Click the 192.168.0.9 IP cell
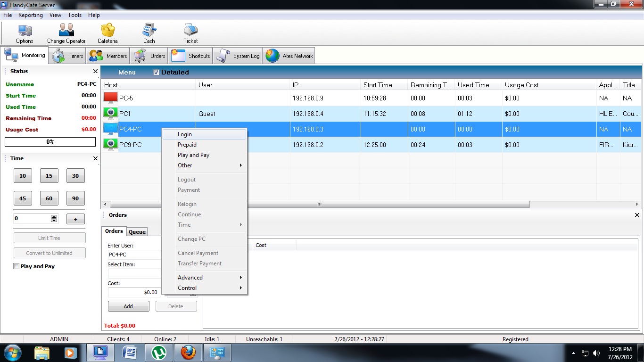The height and width of the screenshot is (362, 644). click(x=325, y=98)
